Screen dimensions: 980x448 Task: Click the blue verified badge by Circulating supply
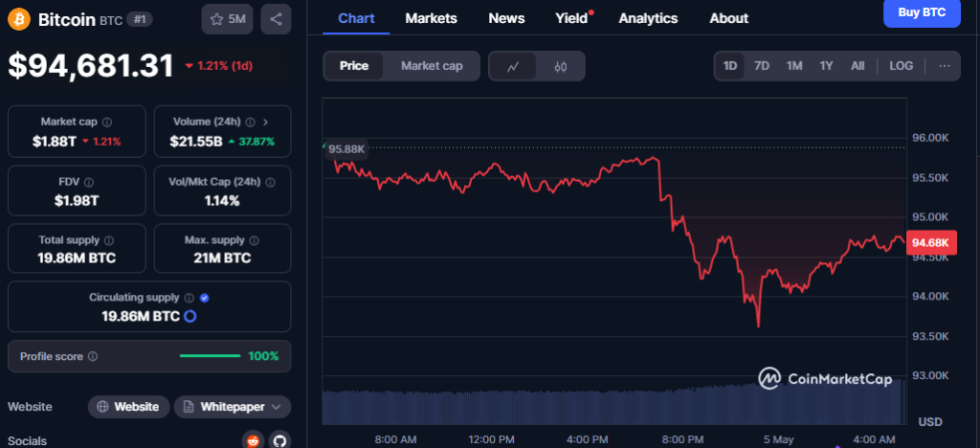(x=205, y=298)
